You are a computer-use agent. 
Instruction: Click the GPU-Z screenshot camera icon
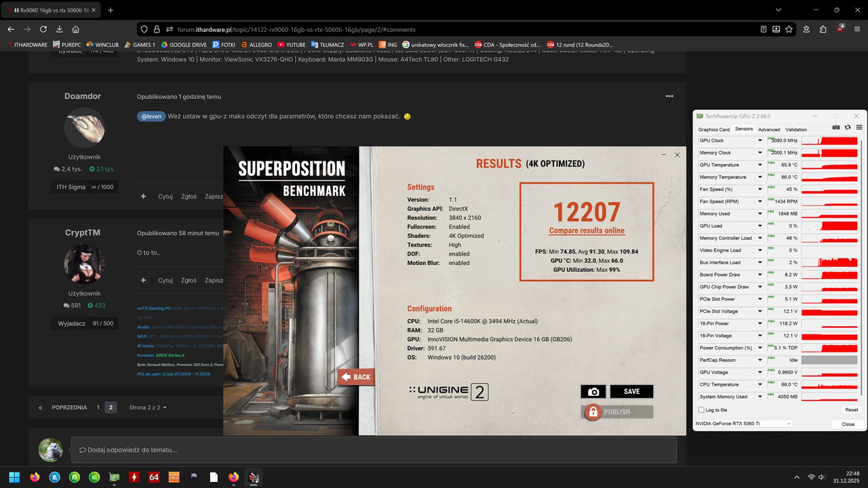point(836,127)
